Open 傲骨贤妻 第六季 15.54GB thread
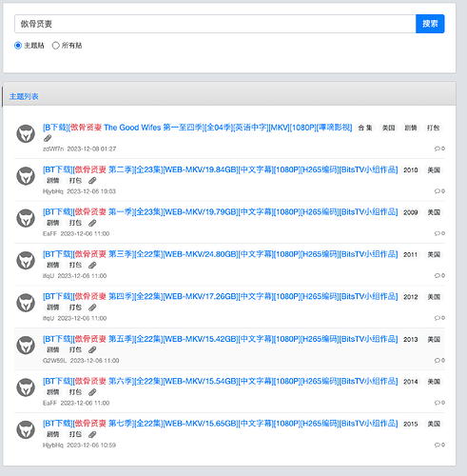This screenshot has width=467, height=476. [x=220, y=381]
